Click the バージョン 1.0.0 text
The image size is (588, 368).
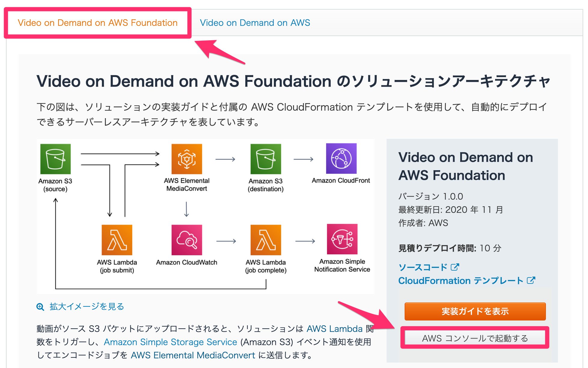(x=431, y=196)
